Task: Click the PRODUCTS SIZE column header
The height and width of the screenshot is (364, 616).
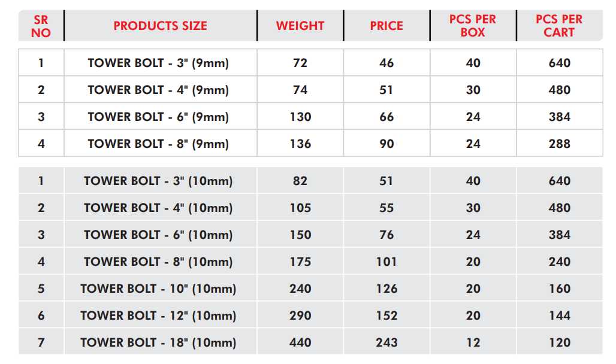Action: coord(160,26)
